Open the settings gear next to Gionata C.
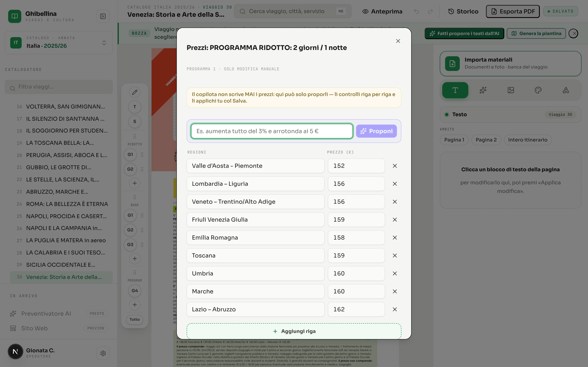Viewport: 588px width, 367px height. point(103,353)
